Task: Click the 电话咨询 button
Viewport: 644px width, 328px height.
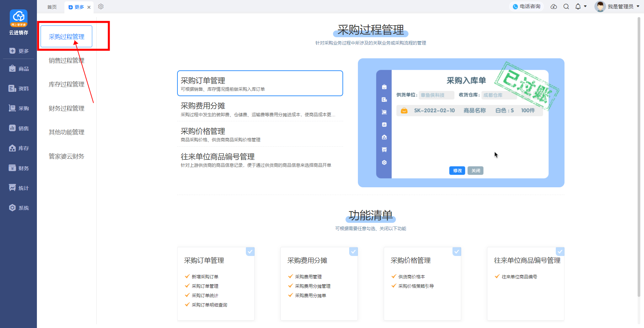Action: [527, 7]
